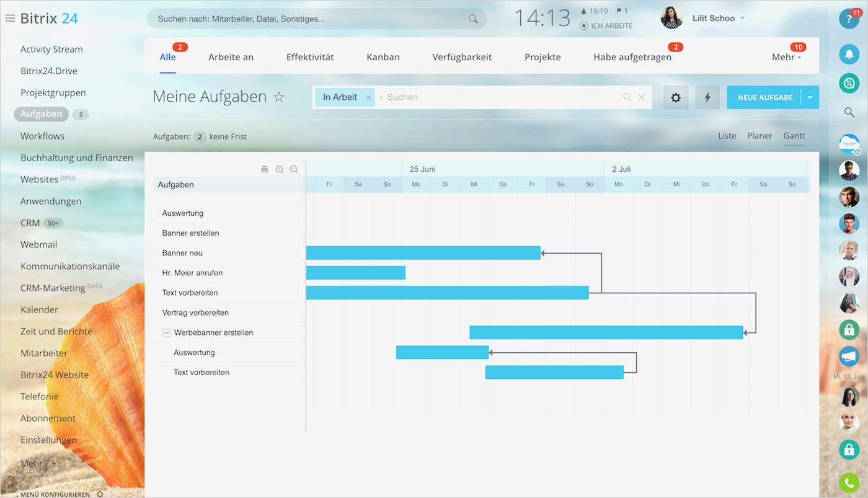This screenshot has height=498, width=868.
Task: Toggle the hamburger menu next to Bitrix 24
Action: pyautogui.click(x=10, y=18)
